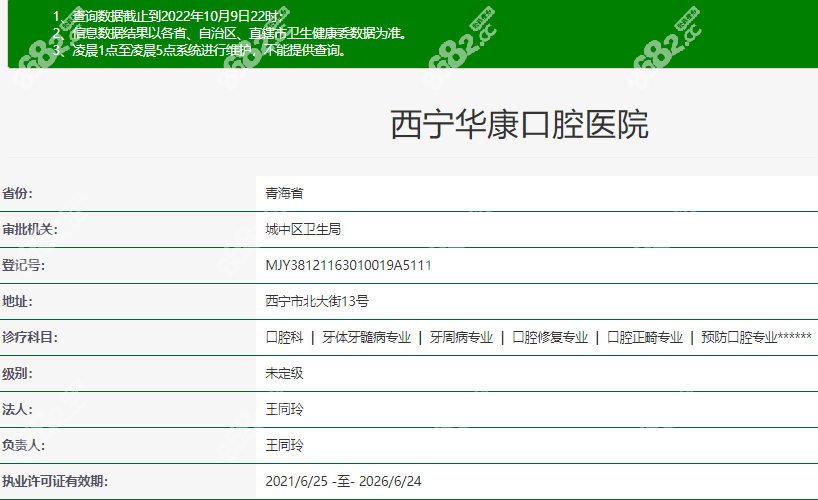Click notice line 2 about 卫生健康委数据
818x500 pixels.
tap(230, 33)
